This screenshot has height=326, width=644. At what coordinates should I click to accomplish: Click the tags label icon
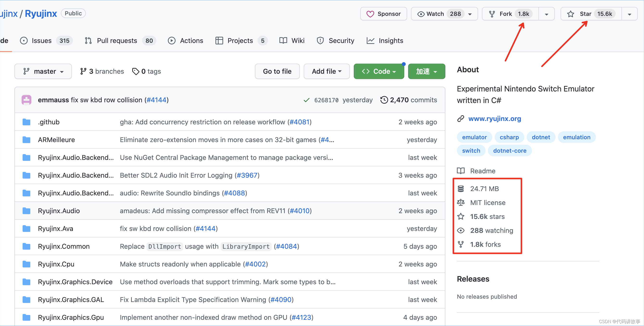coord(135,71)
